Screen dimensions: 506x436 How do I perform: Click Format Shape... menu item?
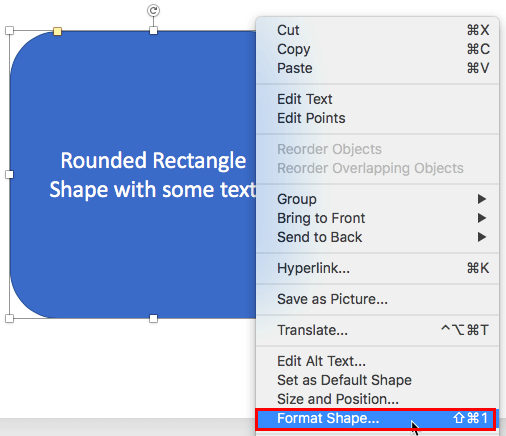tap(376, 418)
